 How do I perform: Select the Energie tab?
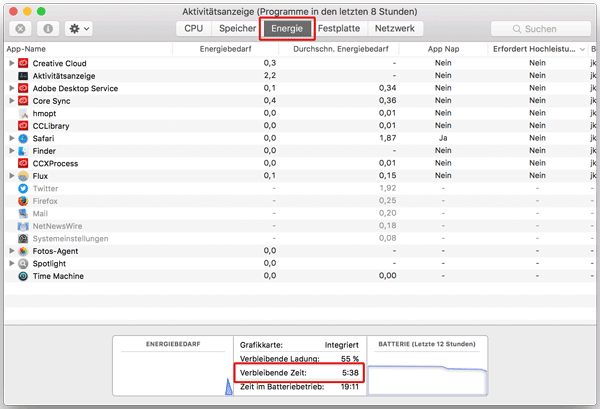(287, 29)
